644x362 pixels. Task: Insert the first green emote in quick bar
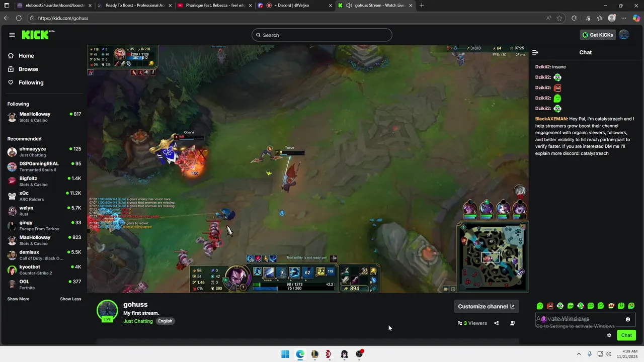tap(540, 306)
